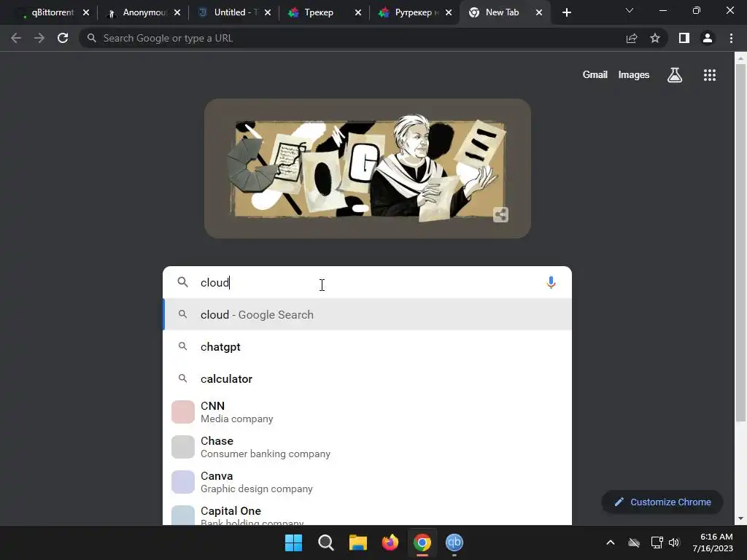Open volume control in tray
The width and height of the screenshot is (747, 560).
[x=674, y=542]
